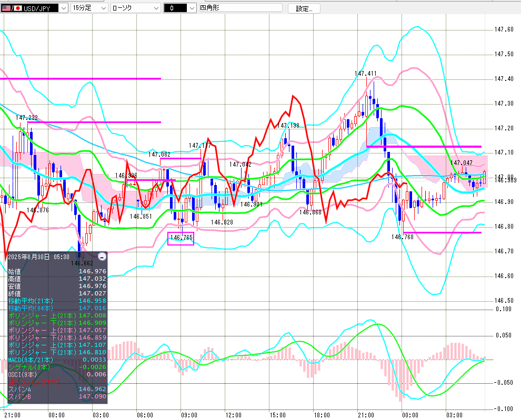Click the 146.901 price label on chart
Image resolution: width=521 pixels, height=420 pixels.
click(x=252, y=204)
